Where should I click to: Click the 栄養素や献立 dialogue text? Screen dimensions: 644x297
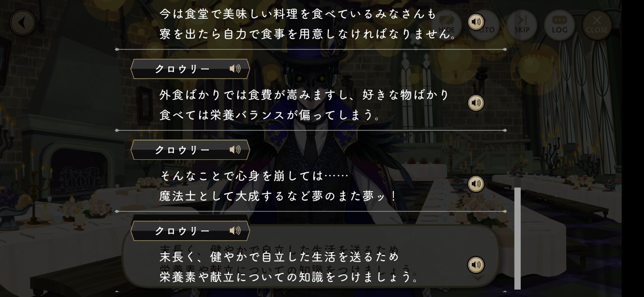(x=289, y=277)
